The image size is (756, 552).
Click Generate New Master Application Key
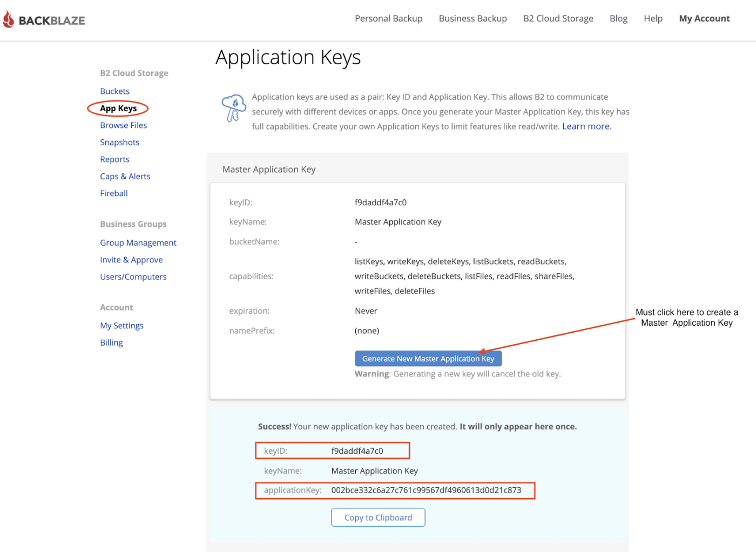pos(428,358)
